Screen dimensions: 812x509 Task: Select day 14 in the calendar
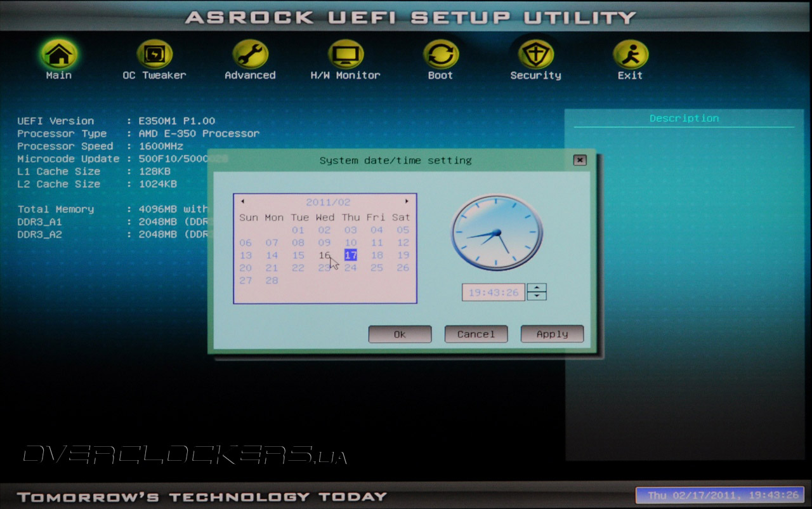(272, 256)
